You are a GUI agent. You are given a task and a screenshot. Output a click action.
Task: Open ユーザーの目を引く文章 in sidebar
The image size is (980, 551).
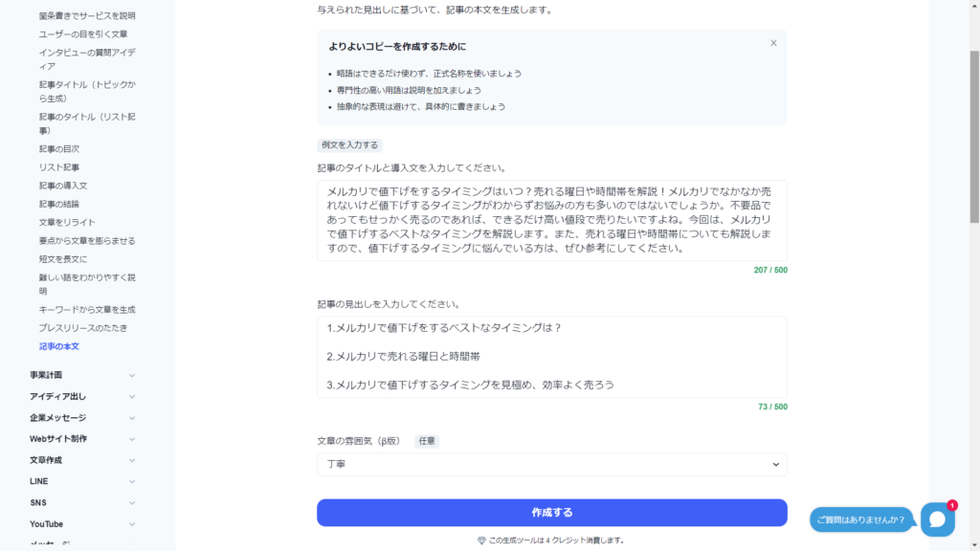pyautogui.click(x=83, y=33)
